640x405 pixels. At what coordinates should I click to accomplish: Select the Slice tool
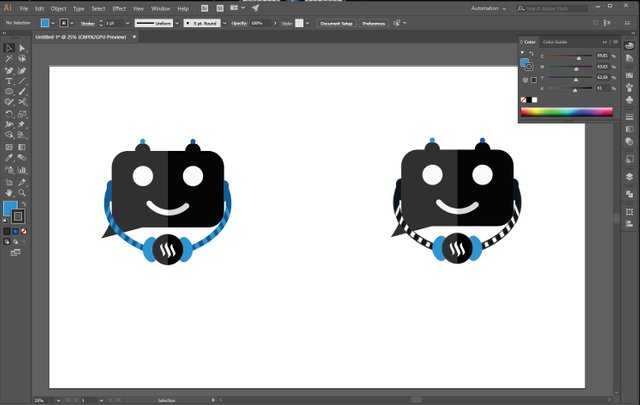click(22, 182)
